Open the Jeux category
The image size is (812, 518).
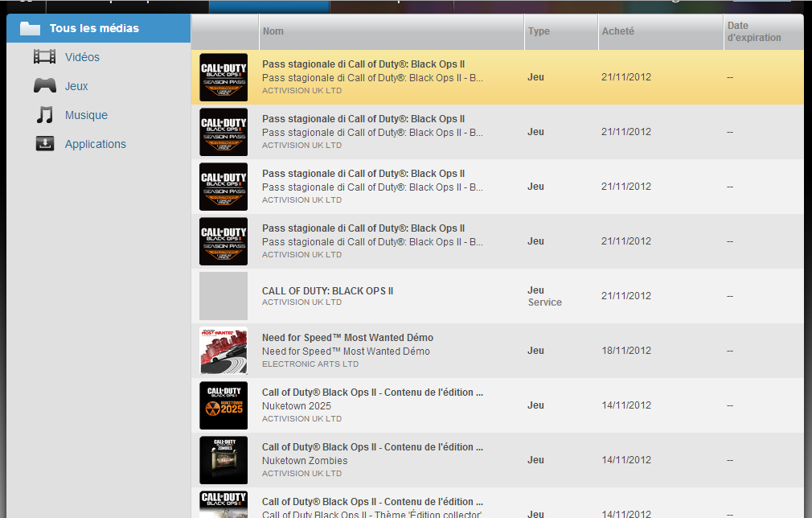pos(76,86)
